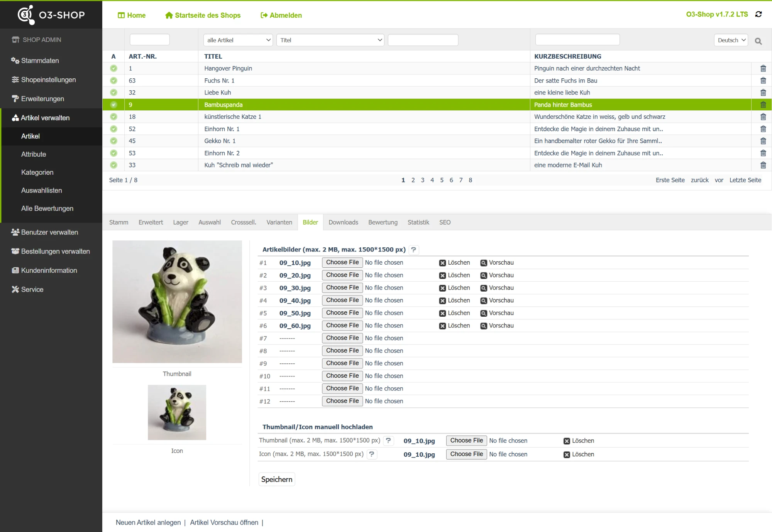Open the 'alle Artikel' dropdown

(238, 40)
